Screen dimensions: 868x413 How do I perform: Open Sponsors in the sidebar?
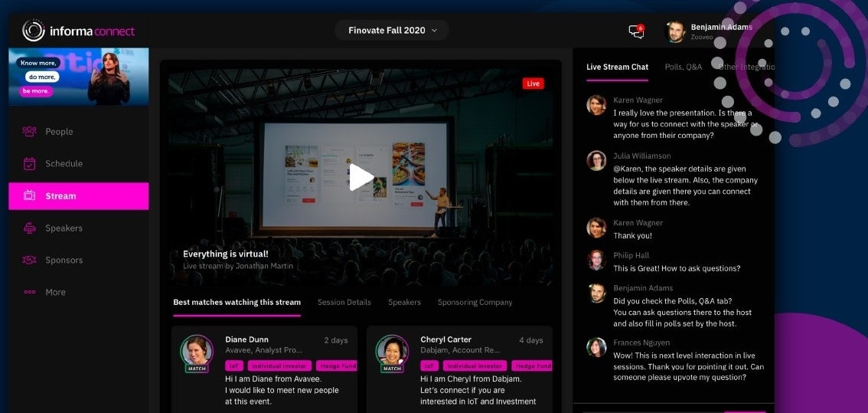click(79, 260)
